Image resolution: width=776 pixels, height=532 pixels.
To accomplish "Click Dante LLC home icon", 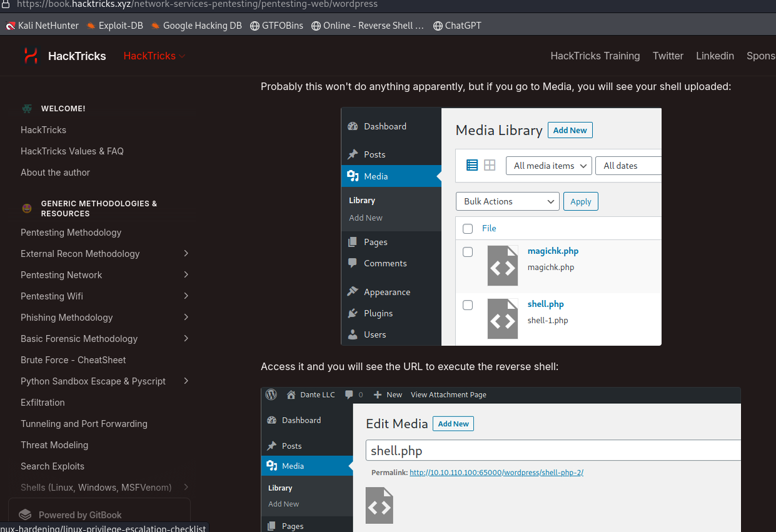I will tap(291, 394).
